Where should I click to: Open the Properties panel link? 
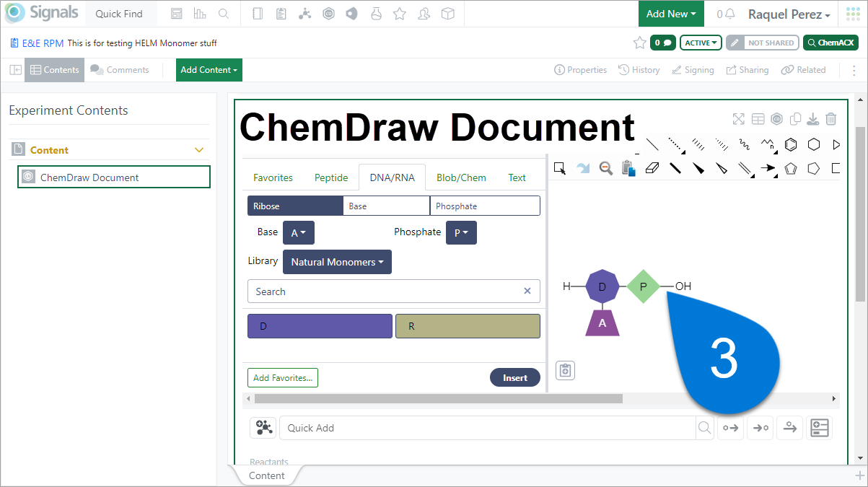[581, 70]
